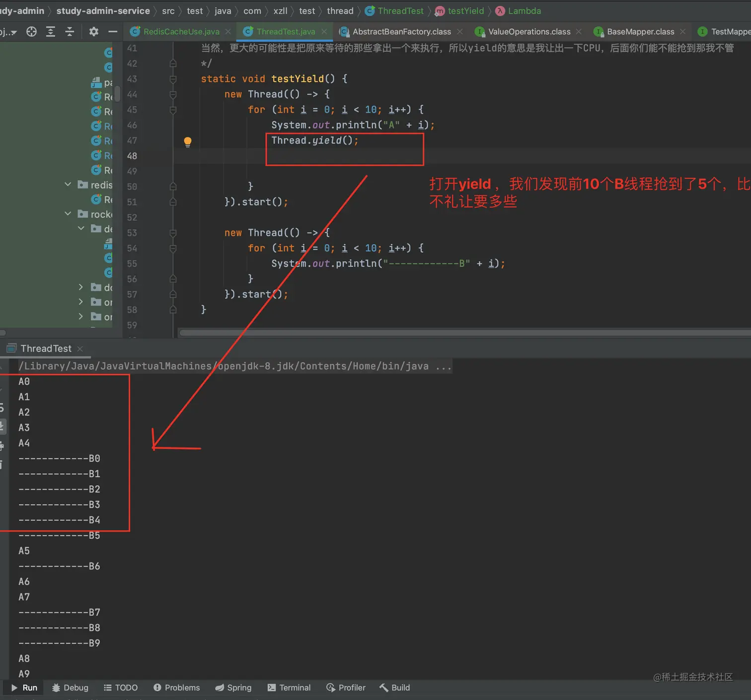Fold the testYield method at line 43

click(173, 79)
